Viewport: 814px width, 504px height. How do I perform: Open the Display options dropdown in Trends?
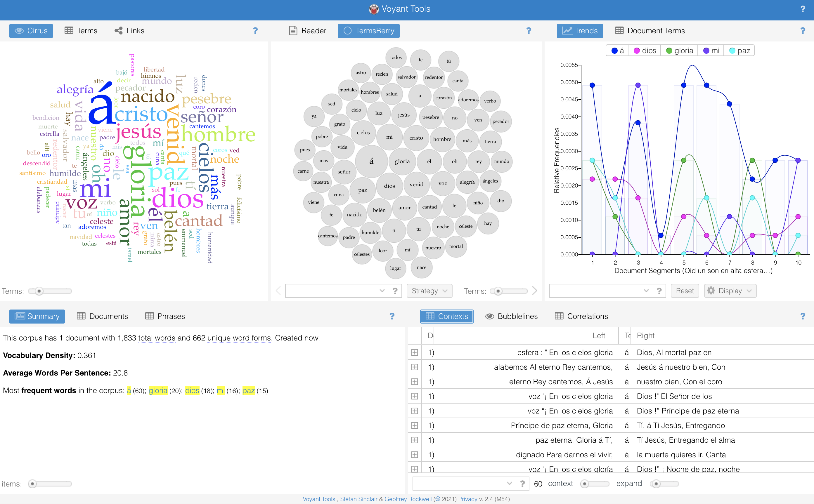coord(730,291)
